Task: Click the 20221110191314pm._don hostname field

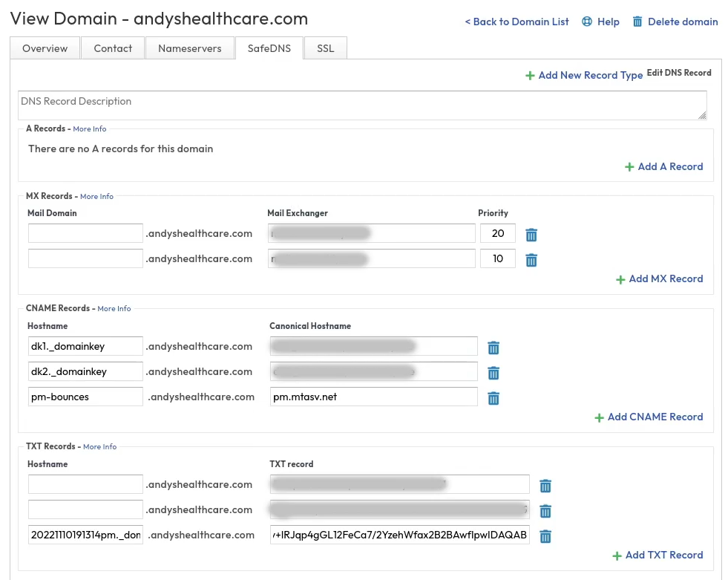Action: click(x=85, y=535)
